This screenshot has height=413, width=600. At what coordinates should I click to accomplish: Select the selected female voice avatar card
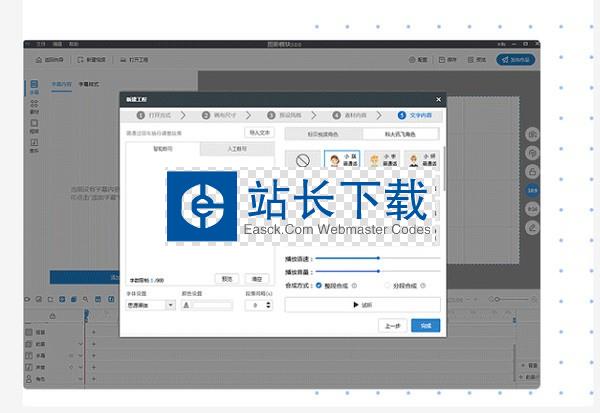tap(342, 160)
